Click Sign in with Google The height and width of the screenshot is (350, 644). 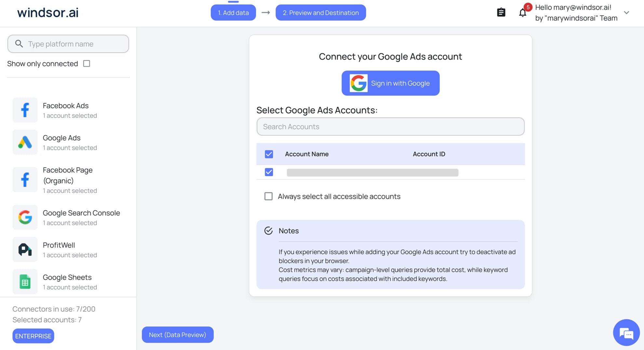[x=390, y=83]
